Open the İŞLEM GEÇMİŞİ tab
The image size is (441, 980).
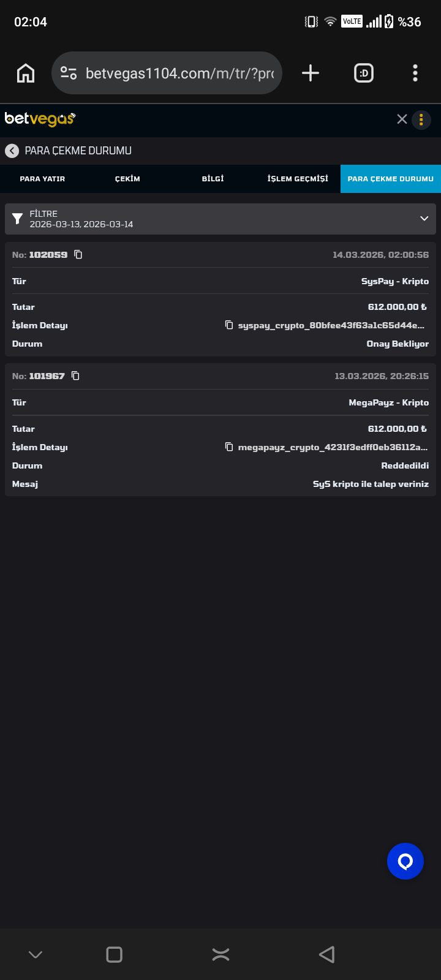click(x=298, y=179)
